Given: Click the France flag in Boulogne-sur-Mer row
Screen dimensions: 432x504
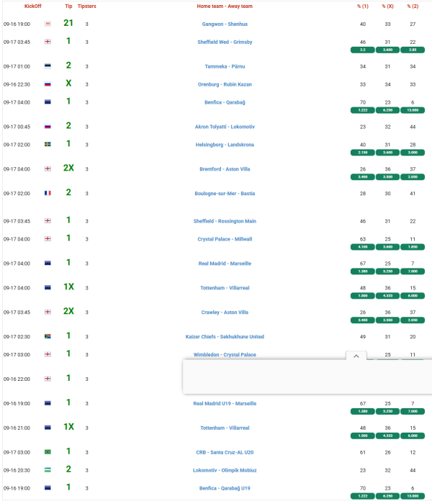Looking at the screenshot, I should [48, 194].
